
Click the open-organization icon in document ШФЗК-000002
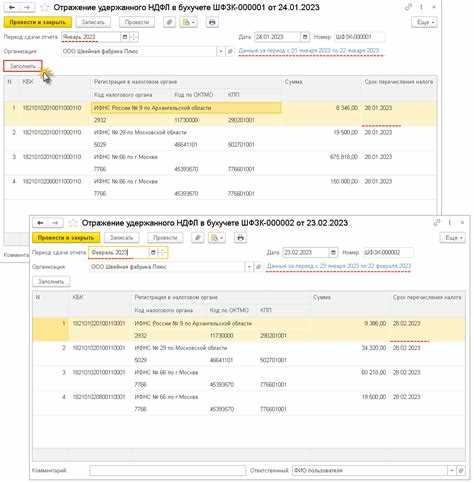point(258,267)
